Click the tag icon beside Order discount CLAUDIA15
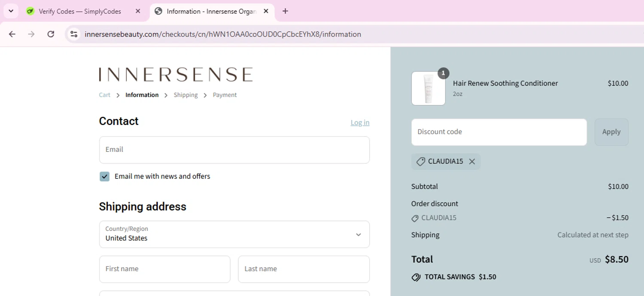644x296 pixels. (x=415, y=218)
